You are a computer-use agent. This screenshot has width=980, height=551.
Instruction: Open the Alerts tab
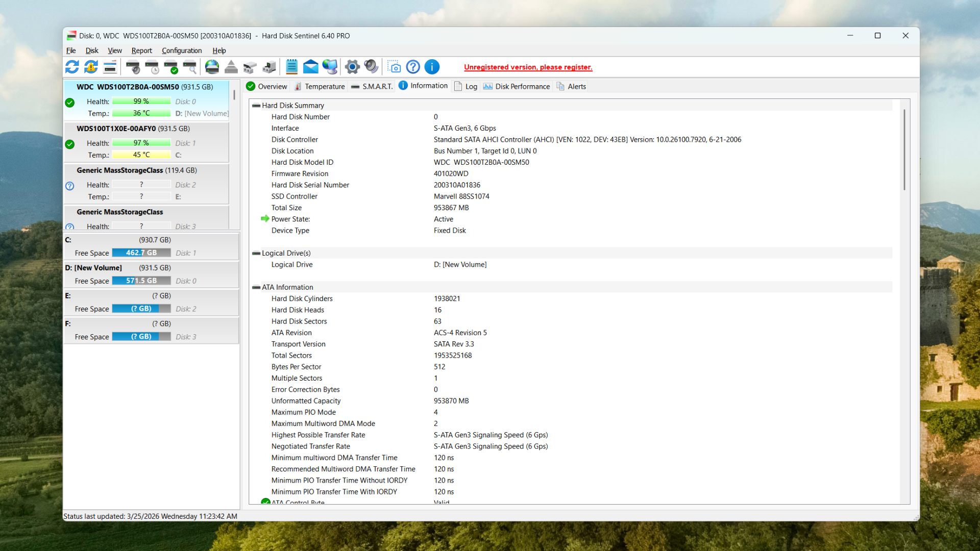pyautogui.click(x=572, y=86)
